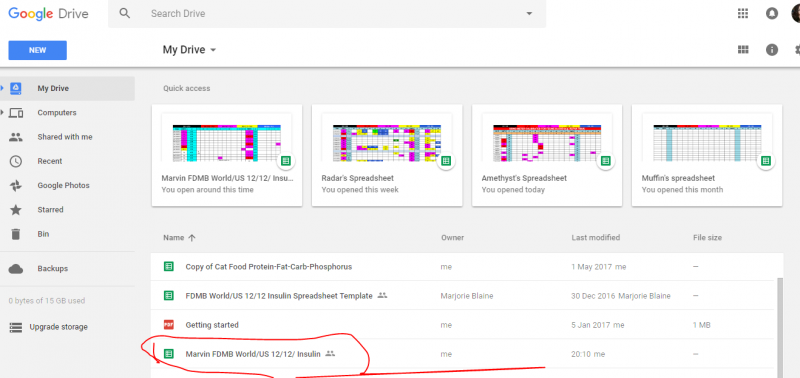Click the Sheets icon beside Copy of Cat Food
The width and height of the screenshot is (800, 378).
(x=168, y=266)
